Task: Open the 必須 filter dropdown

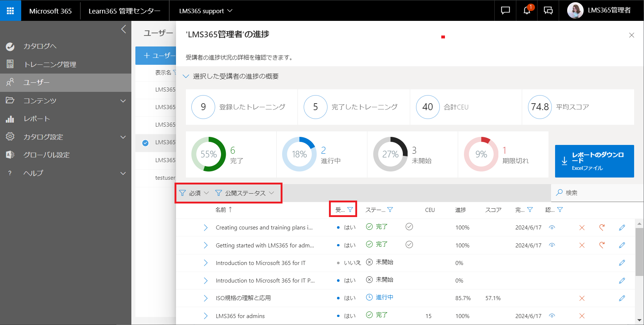Action: point(194,193)
